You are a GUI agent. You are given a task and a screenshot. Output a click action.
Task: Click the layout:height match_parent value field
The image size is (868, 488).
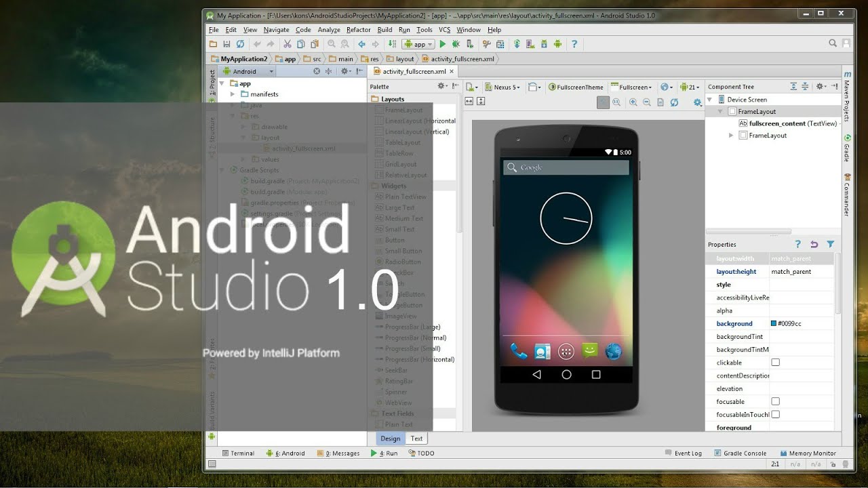click(802, 272)
